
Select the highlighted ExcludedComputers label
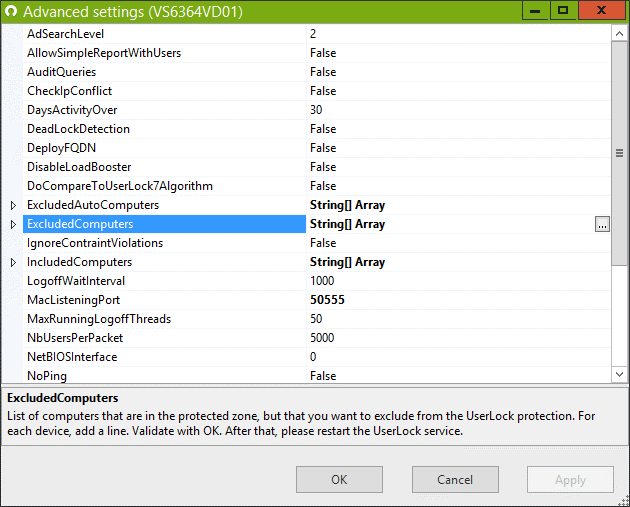pos(80,224)
